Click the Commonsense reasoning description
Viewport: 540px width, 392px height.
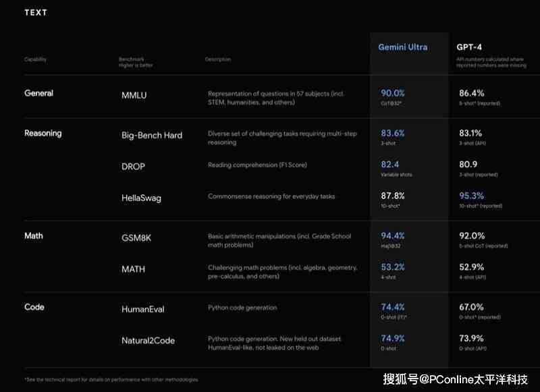point(271,196)
